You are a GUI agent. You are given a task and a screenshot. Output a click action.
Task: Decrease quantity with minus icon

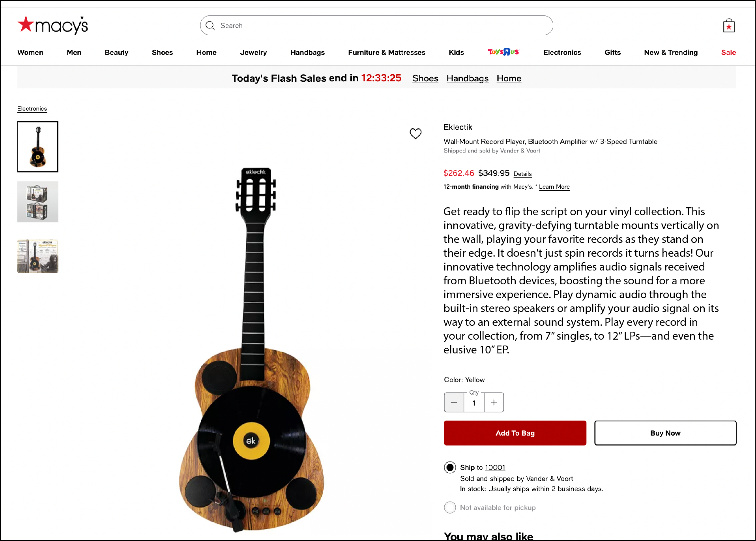coord(454,402)
